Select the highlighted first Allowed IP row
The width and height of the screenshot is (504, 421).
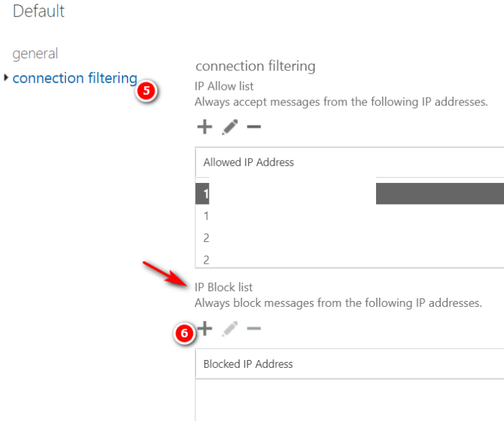[x=349, y=193]
